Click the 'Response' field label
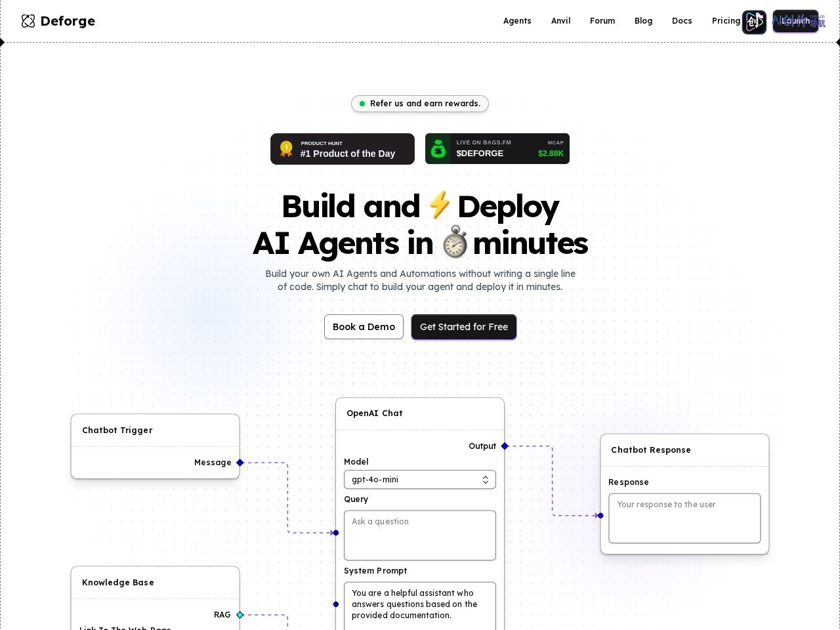The height and width of the screenshot is (630, 840). point(629,482)
